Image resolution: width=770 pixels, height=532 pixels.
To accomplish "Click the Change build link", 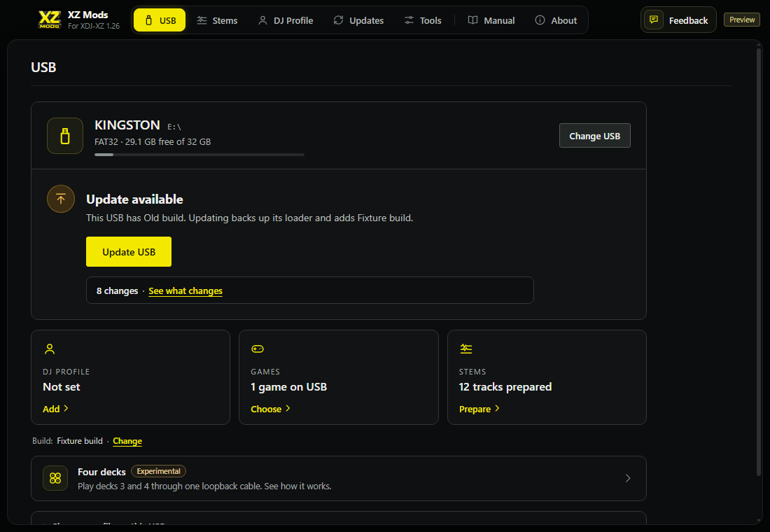I will pos(127,441).
